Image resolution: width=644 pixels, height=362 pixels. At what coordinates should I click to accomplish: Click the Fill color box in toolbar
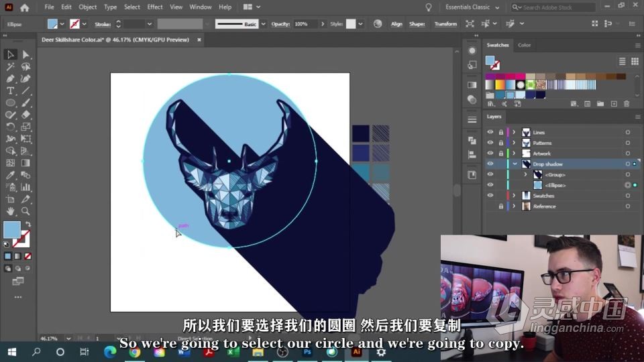[12, 229]
